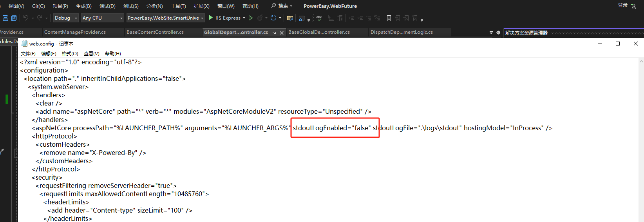Open the 调试(D) menu

pos(107,6)
